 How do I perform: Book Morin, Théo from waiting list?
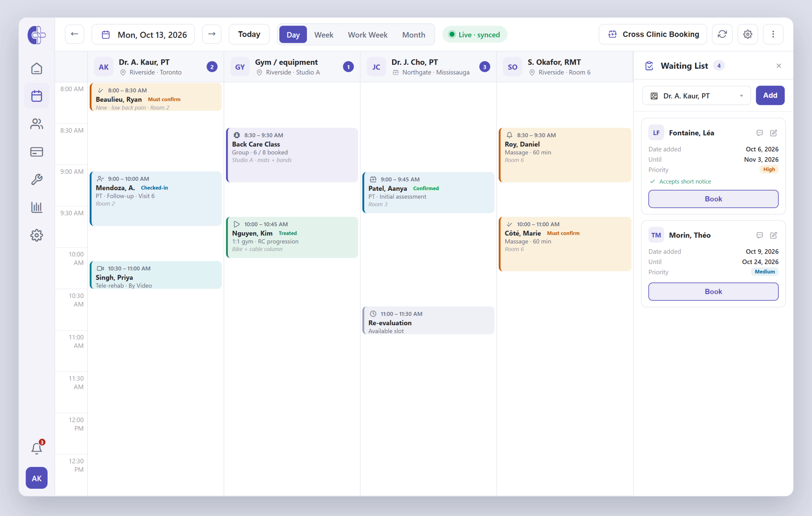click(x=713, y=292)
